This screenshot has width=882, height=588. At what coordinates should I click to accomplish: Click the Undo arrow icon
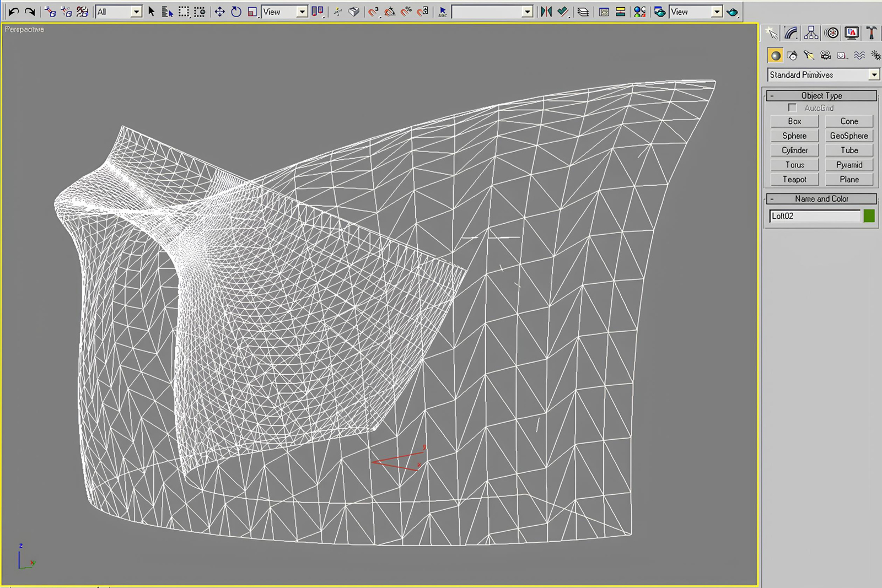coord(14,12)
